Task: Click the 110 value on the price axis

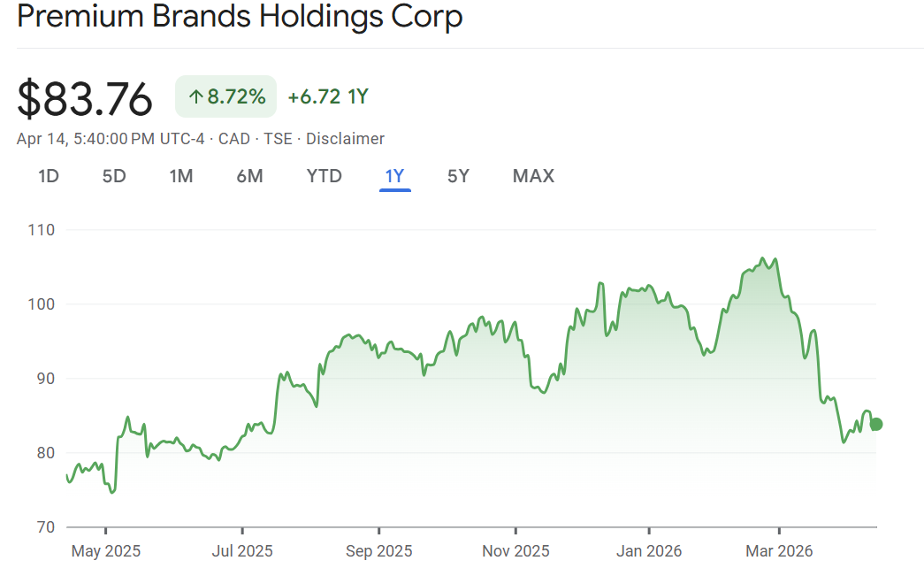Action: [42, 230]
